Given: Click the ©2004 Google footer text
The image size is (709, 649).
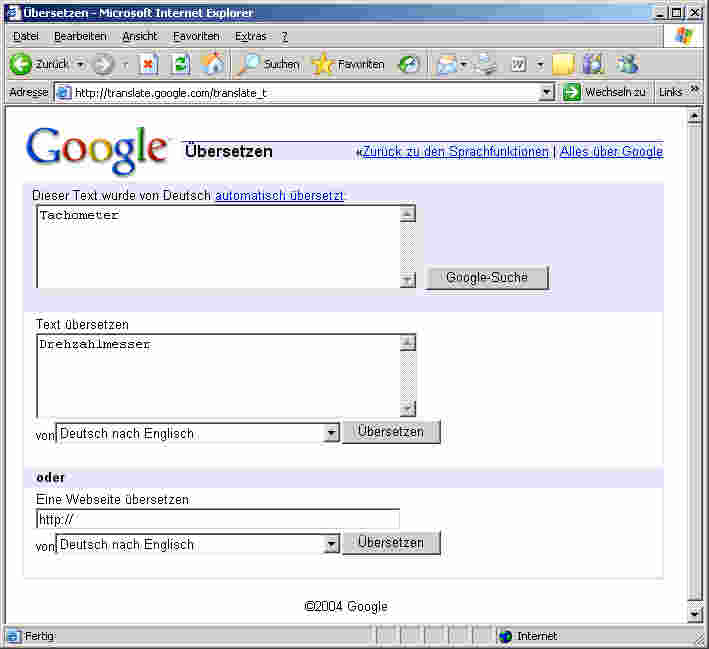Looking at the screenshot, I should pyautogui.click(x=346, y=606).
